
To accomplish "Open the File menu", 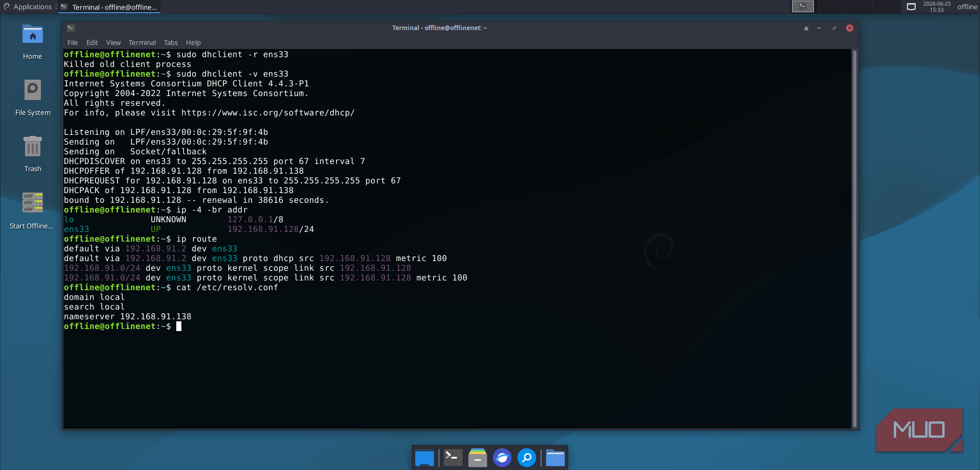I will [73, 42].
